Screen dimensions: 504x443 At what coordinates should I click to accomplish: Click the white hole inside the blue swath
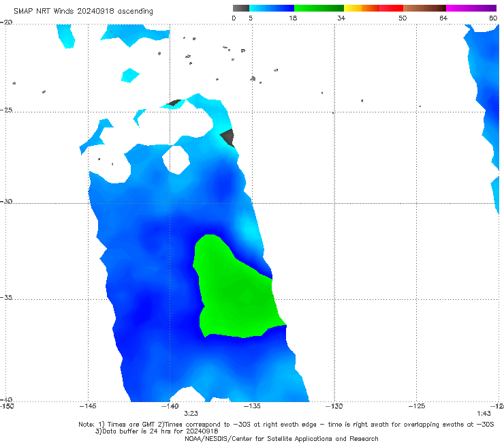point(176,160)
